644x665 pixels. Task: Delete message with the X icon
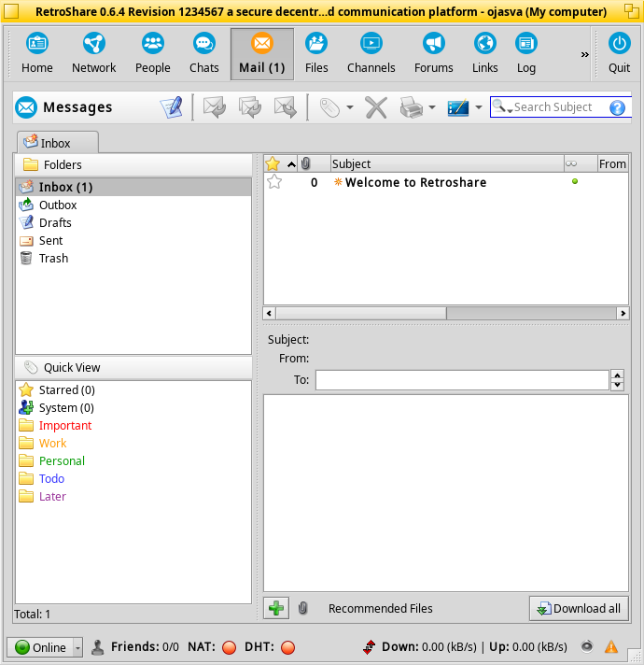pos(376,107)
